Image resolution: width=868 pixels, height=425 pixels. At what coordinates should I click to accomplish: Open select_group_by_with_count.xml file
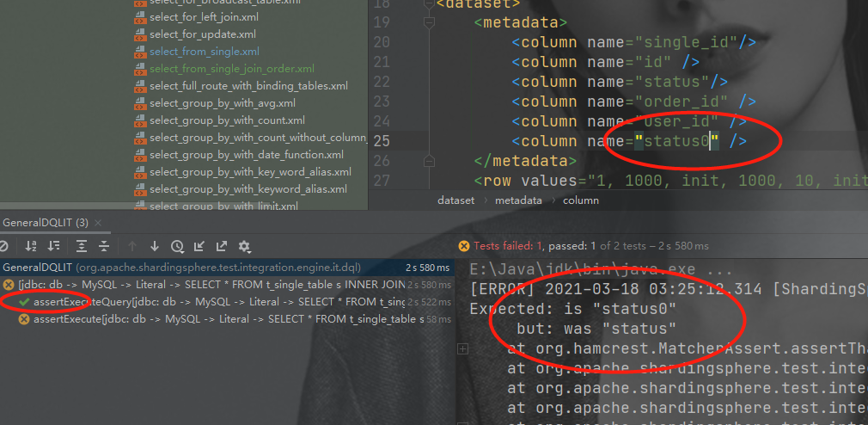(x=227, y=120)
